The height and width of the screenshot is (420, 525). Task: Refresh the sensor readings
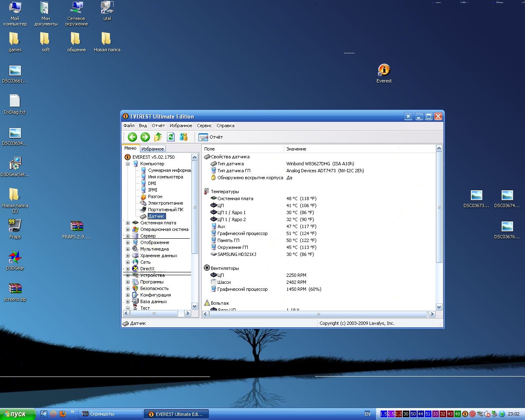171,137
